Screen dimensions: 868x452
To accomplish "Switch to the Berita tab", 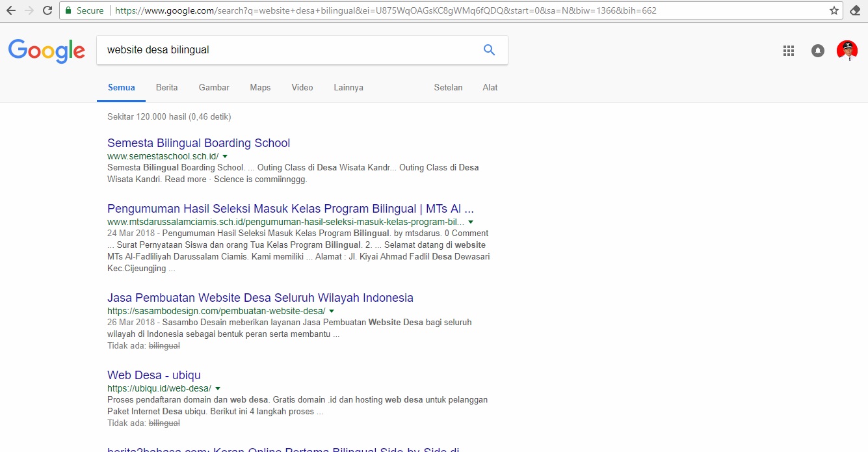I will point(166,87).
